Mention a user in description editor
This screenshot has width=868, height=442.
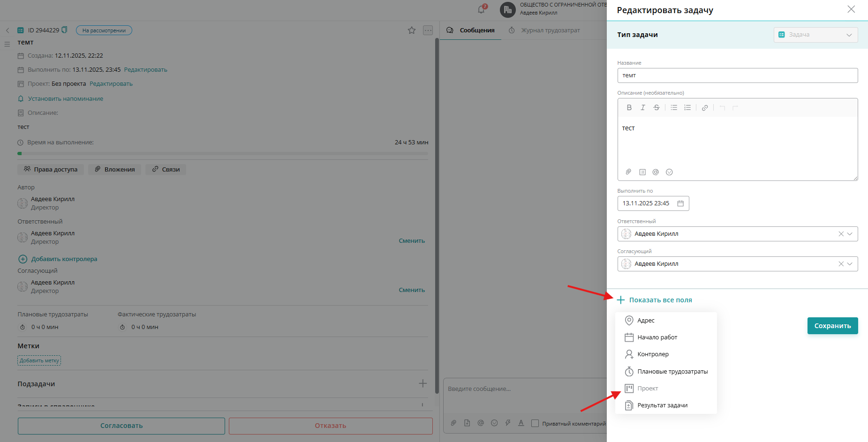[656, 172]
